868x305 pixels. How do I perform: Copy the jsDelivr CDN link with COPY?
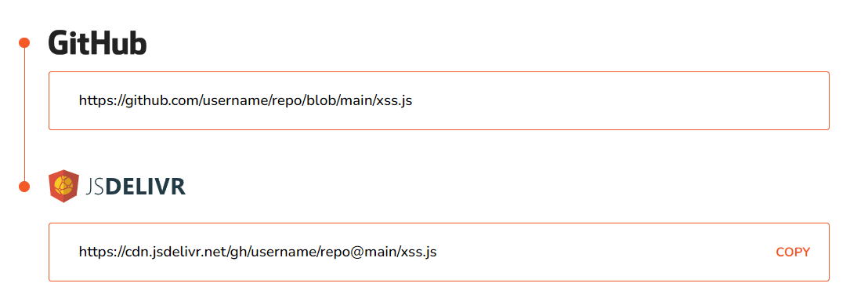point(793,252)
